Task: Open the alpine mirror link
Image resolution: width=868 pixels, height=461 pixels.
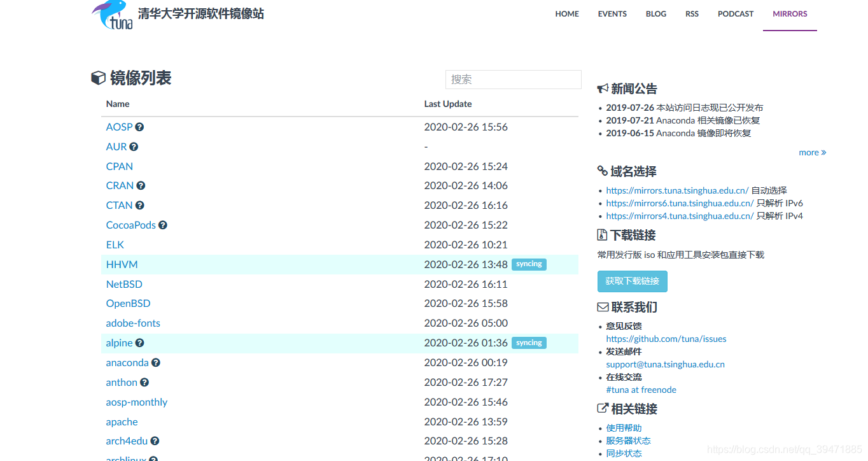Action: (119, 343)
